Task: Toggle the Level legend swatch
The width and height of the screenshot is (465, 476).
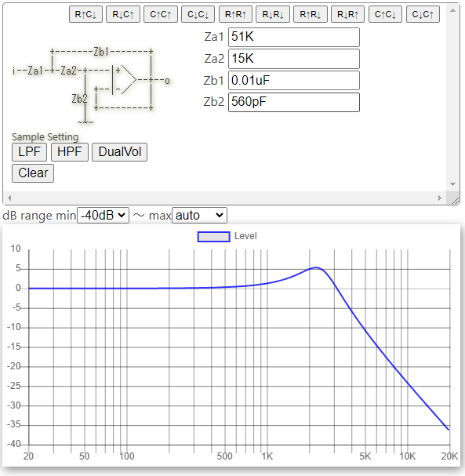Action: pos(214,237)
